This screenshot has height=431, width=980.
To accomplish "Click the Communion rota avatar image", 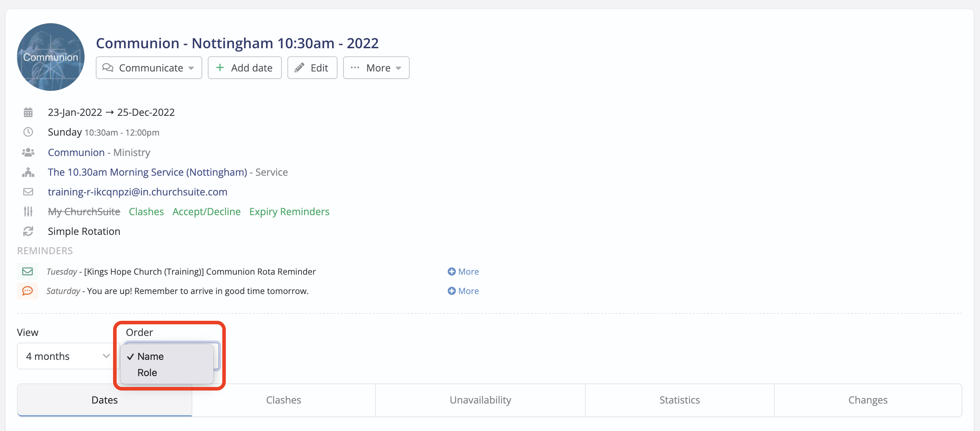I will click(51, 57).
